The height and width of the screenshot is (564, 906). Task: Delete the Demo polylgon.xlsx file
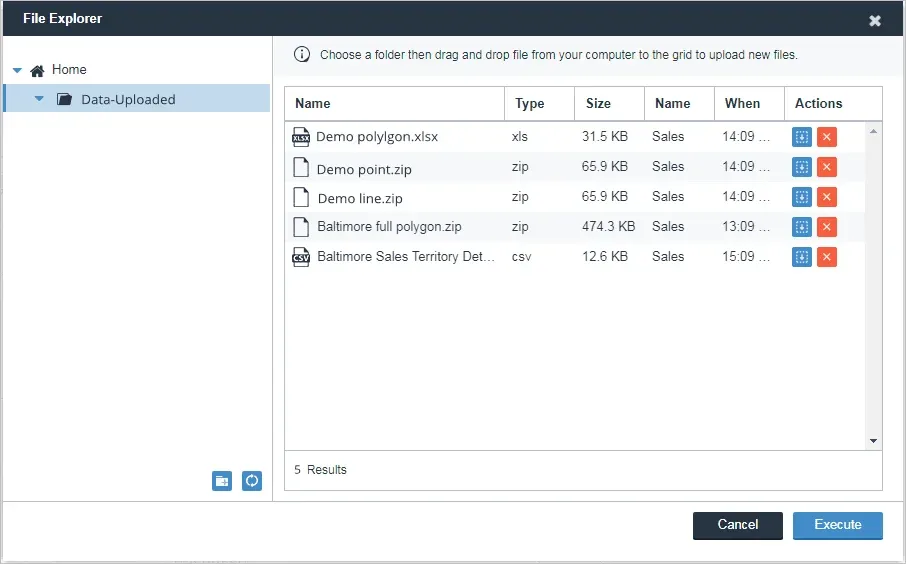pos(827,137)
